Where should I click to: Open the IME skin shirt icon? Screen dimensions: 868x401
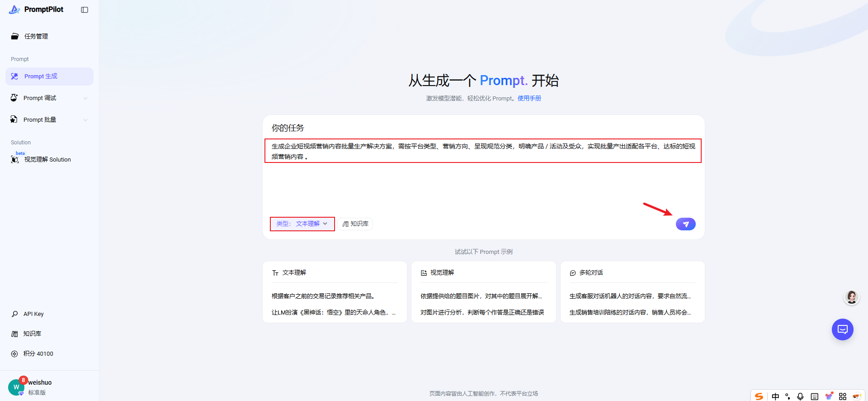click(x=829, y=396)
